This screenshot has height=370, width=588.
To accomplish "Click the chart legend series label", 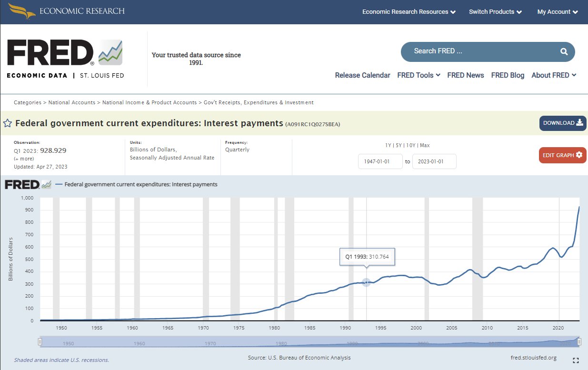I will coord(141,184).
